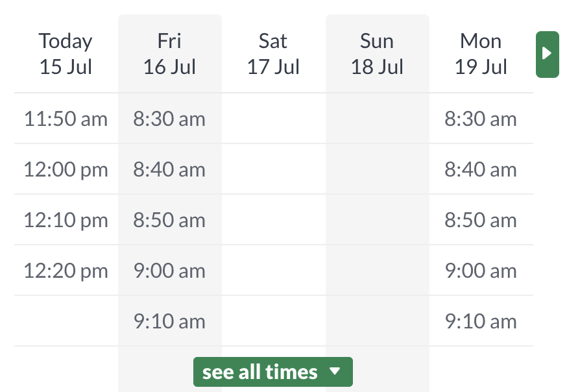Choose the 9:10 am slot on Friday
This screenshot has width=567, height=392.
(169, 321)
